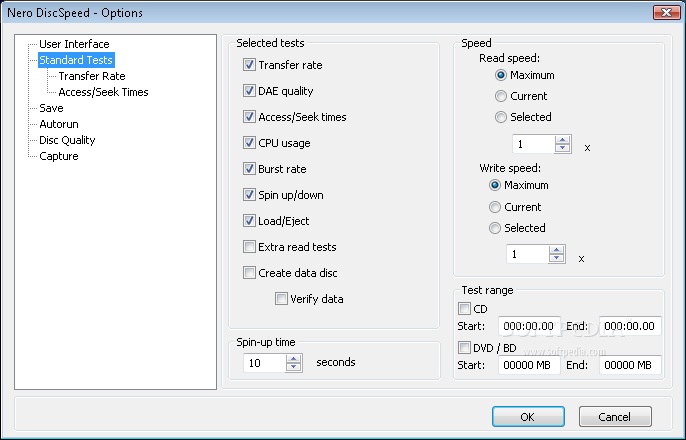Click the read speed value field

coord(534,144)
